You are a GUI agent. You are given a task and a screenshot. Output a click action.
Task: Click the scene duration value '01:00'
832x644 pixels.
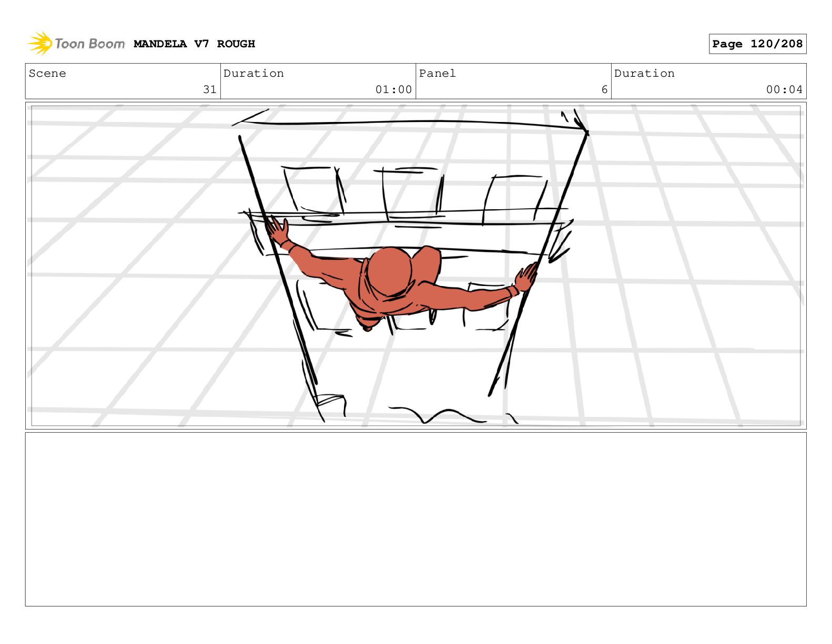coord(393,90)
